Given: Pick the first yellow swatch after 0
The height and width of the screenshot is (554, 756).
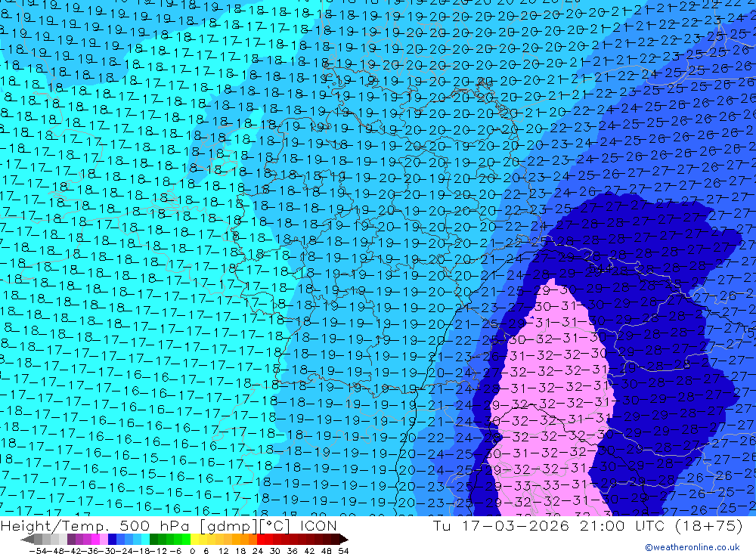Looking at the screenshot, I should (194, 539).
